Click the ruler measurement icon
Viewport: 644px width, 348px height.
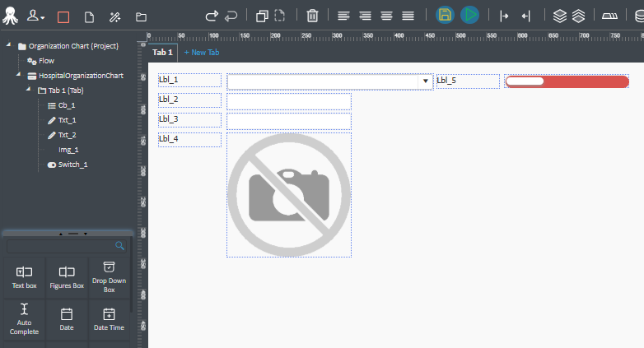coord(609,16)
